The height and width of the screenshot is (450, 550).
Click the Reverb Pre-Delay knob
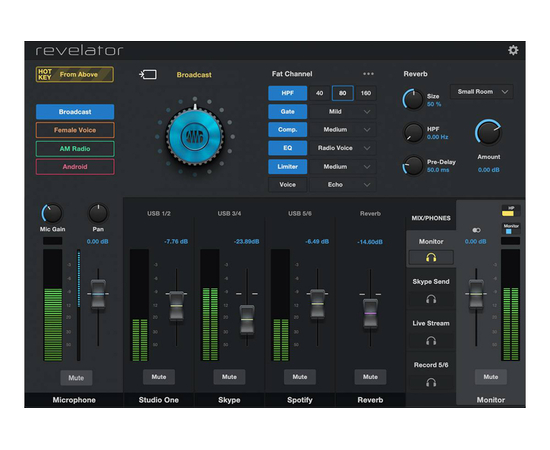pyautogui.click(x=413, y=165)
